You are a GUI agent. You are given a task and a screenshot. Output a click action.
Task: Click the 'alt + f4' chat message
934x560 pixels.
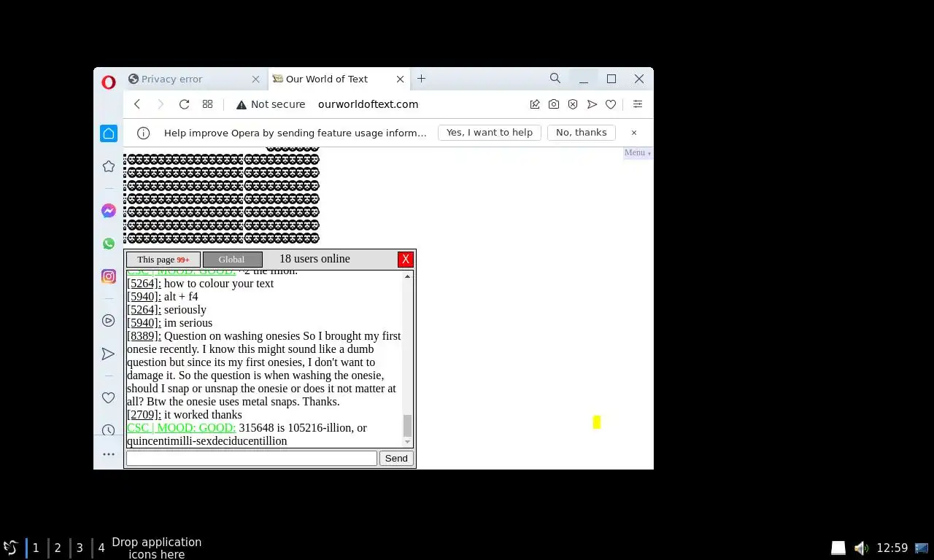(181, 297)
